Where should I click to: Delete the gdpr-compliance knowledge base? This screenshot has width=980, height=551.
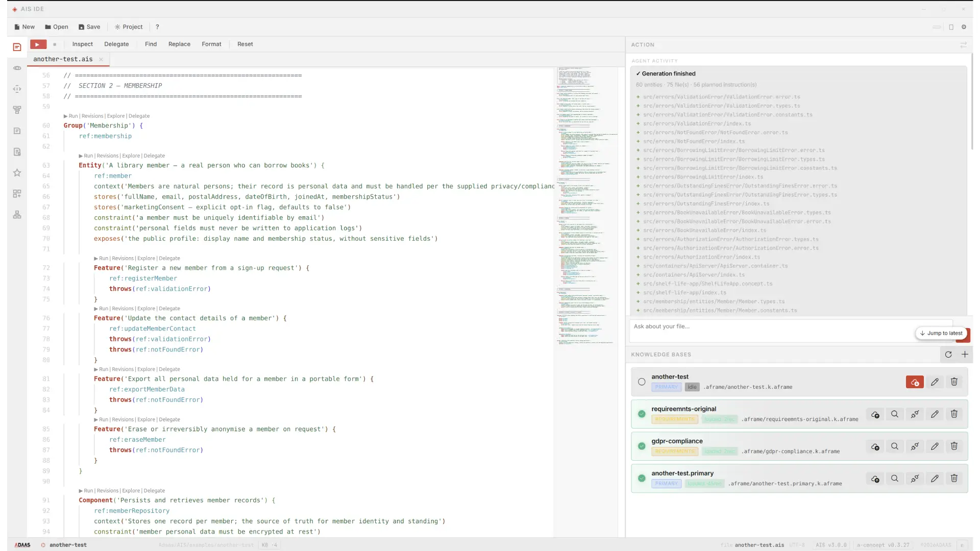[x=954, y=446]
